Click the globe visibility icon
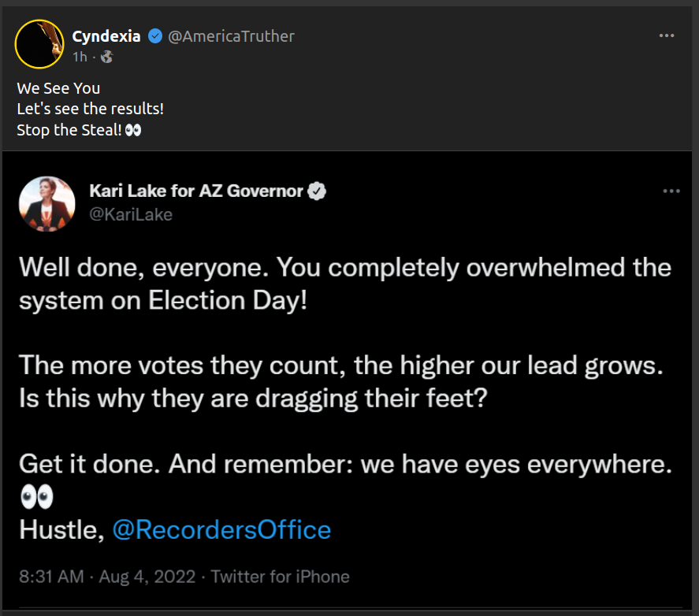Screen dimensions: 699x616 click(x=107, y=57)
